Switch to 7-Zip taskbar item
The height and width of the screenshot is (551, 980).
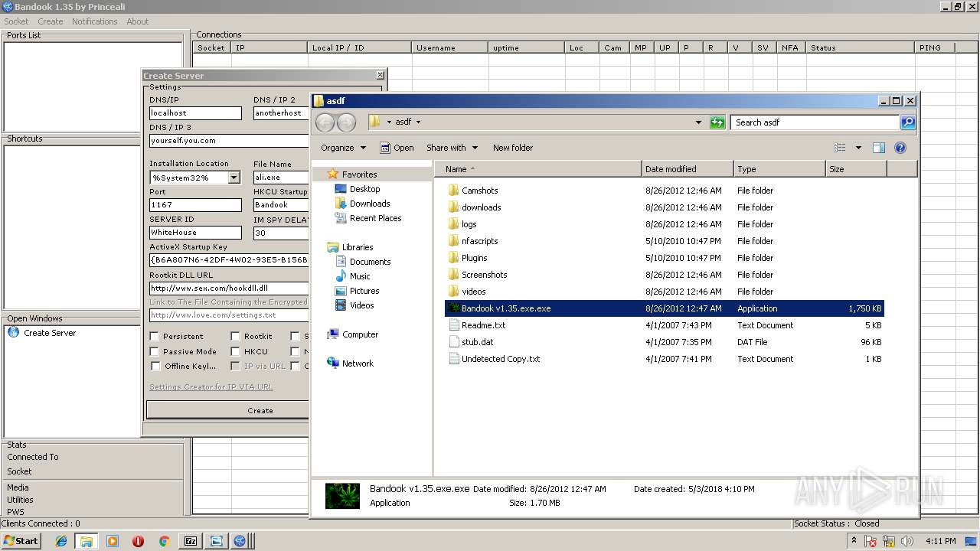(191, 541)
